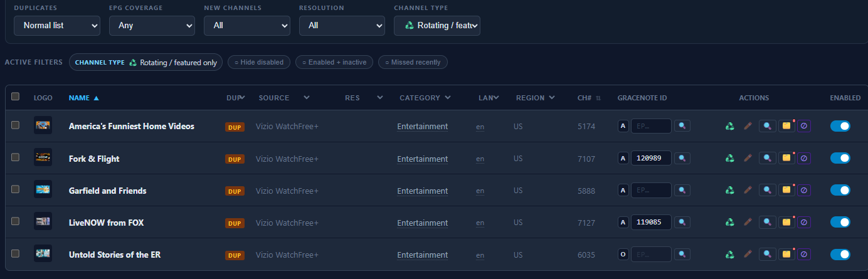Open the Channel Type 'Rotating / featured' dropdown
Image resolution: width=868 pixels, height=279 pixels.
(x=437, y=26)
